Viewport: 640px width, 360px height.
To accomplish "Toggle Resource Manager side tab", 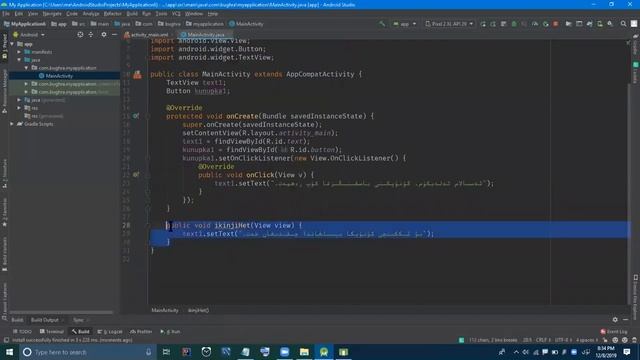I will pyautogui.click(x=4, y=91).
